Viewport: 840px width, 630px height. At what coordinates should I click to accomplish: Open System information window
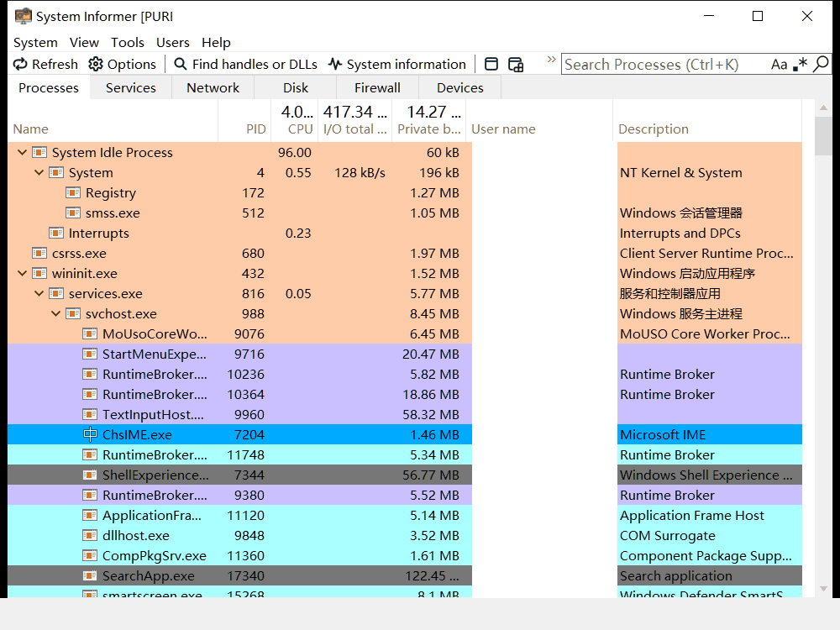tap(397, 65)
